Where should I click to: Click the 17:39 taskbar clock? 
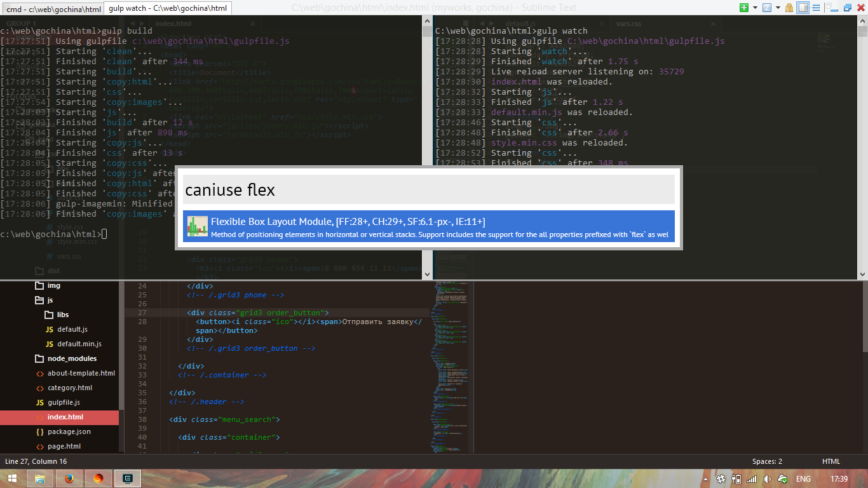pos(839,478)
